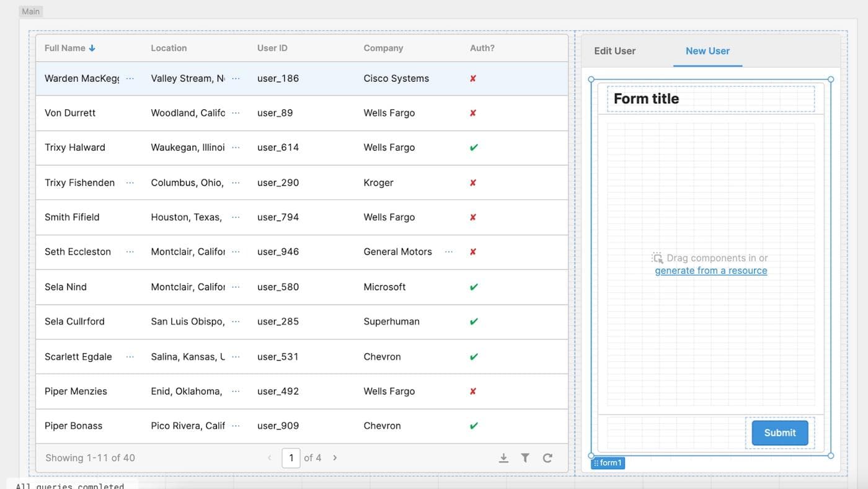Go to previous table page arrow
This screenshot has width=868, height=489.
click(269, 458)
